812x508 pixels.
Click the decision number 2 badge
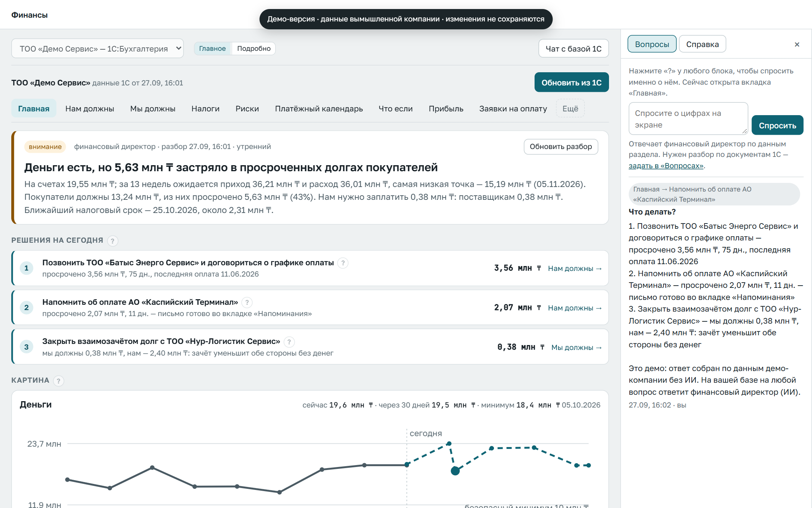click(x=26, y=307)
